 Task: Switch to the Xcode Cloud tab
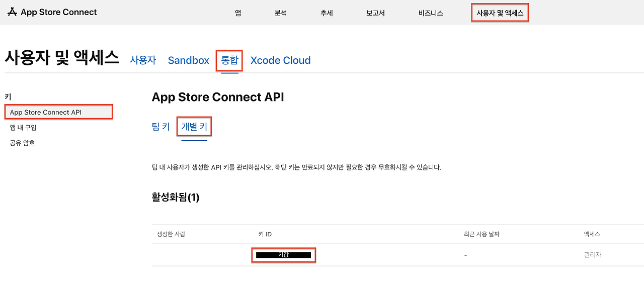(x=280, y=60)
